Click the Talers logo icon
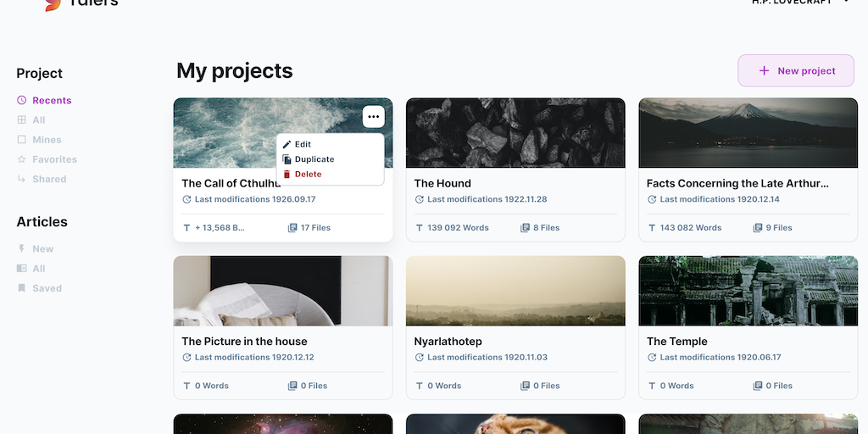Screen dimensions: 868x434 (53, 4)
